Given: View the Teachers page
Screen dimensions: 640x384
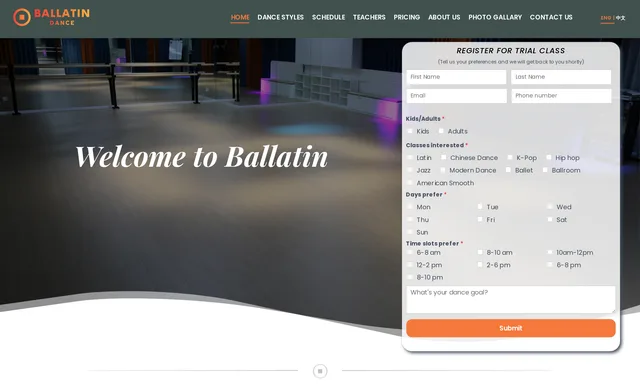Looking at the screenshot, I should [369, 17].
